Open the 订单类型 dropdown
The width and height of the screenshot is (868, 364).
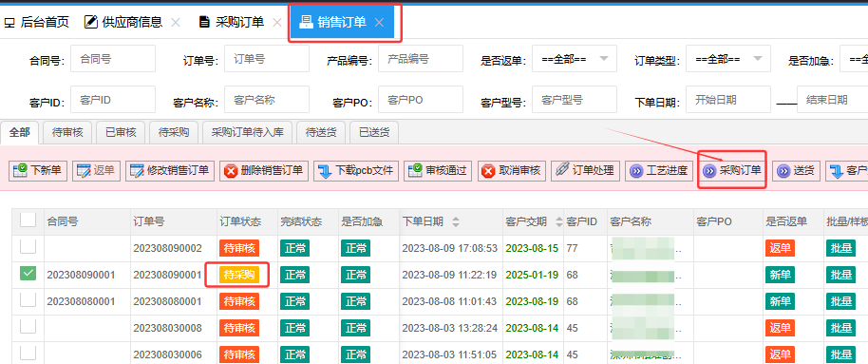(728, 59)
